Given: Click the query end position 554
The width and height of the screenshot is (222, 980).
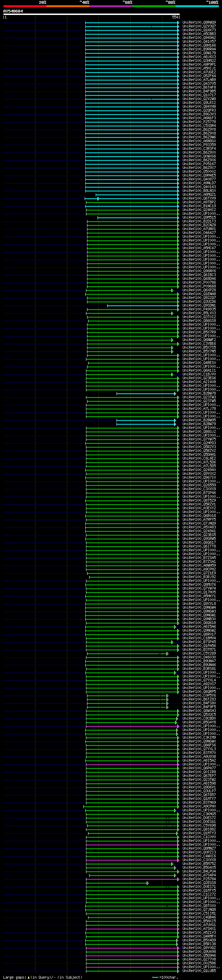Looking at the screenshot, I should tap(175, 17).
